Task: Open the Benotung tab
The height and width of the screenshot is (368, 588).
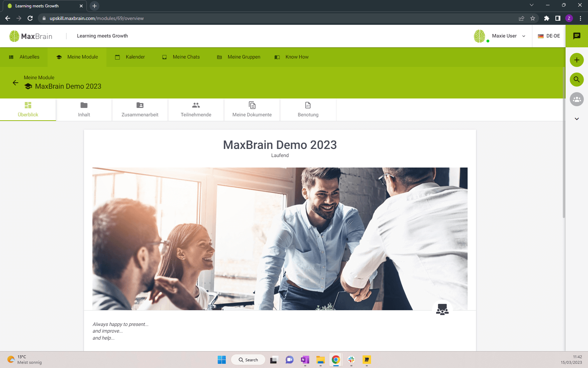Action: pos(308,110)
